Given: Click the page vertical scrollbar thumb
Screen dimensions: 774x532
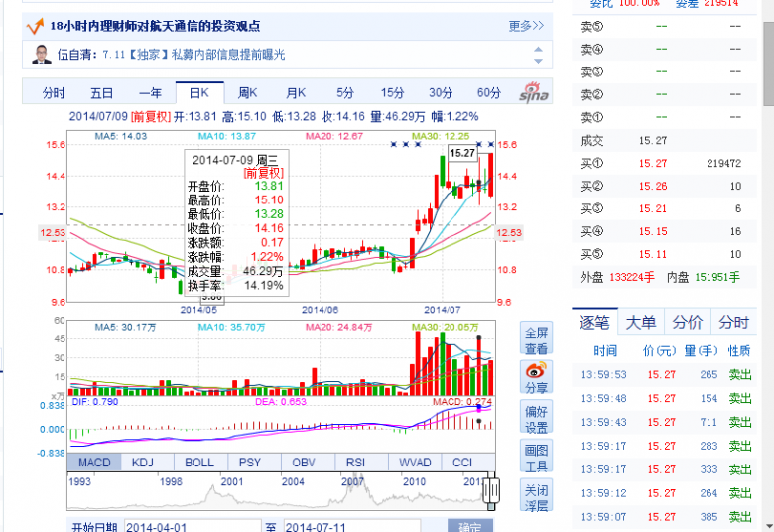Looking at the screenshot, I should coord(768,64).
